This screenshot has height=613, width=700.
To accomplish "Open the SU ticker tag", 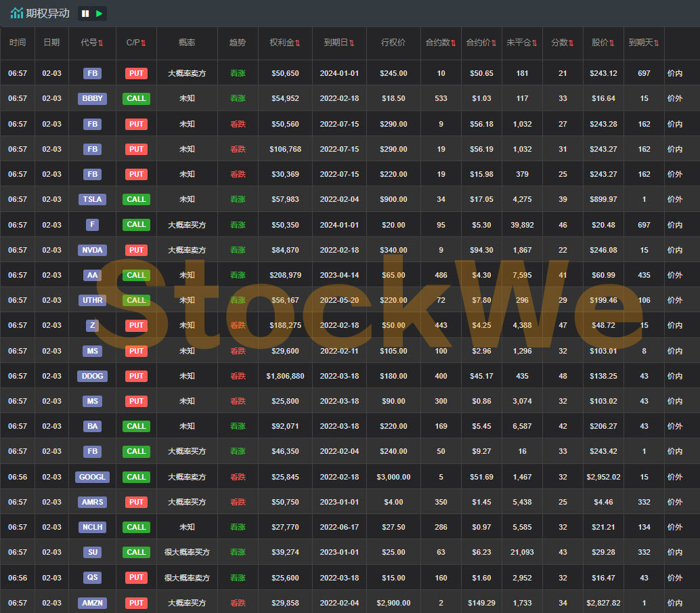I will coord(93,552).
